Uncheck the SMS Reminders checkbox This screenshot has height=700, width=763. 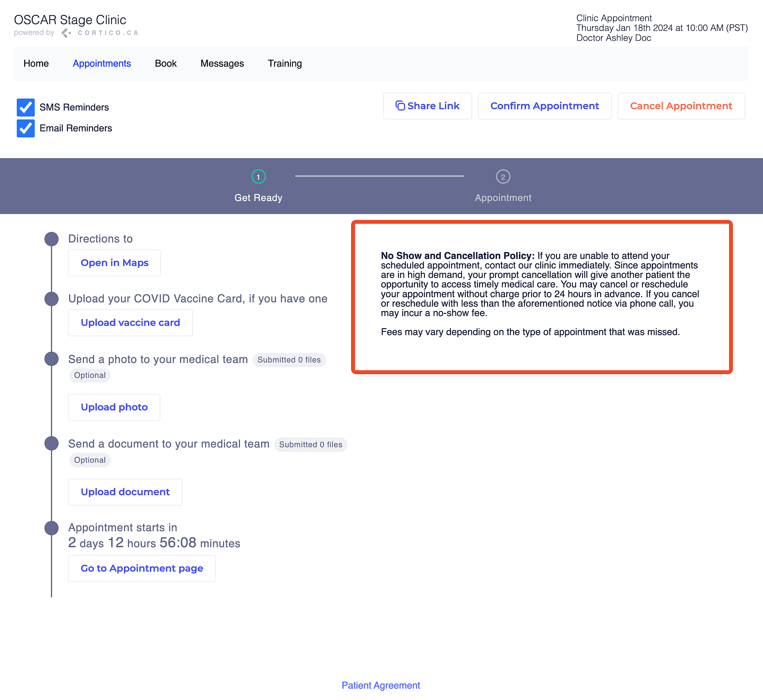coord(26,108)
